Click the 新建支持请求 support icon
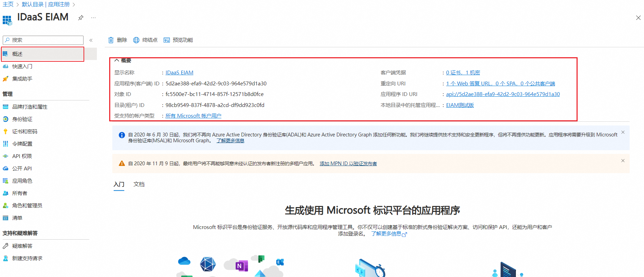The image size is (644, 277). pyautogui.click(x=5, y=258)
